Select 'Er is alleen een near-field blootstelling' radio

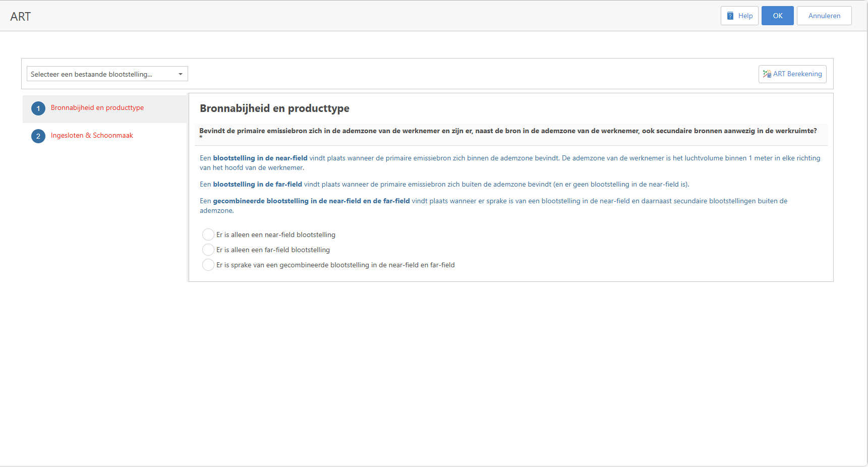(208, 235)
